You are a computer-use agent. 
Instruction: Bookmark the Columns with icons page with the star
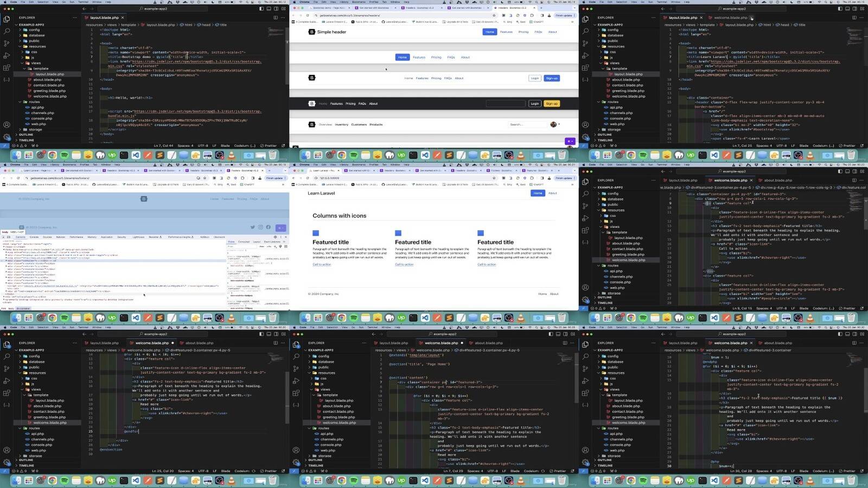tap(494, 178)
